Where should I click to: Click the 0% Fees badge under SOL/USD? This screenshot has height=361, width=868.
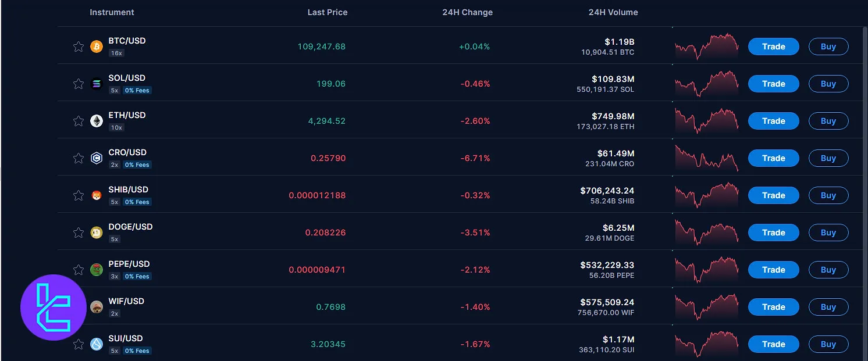pos(137,90)
